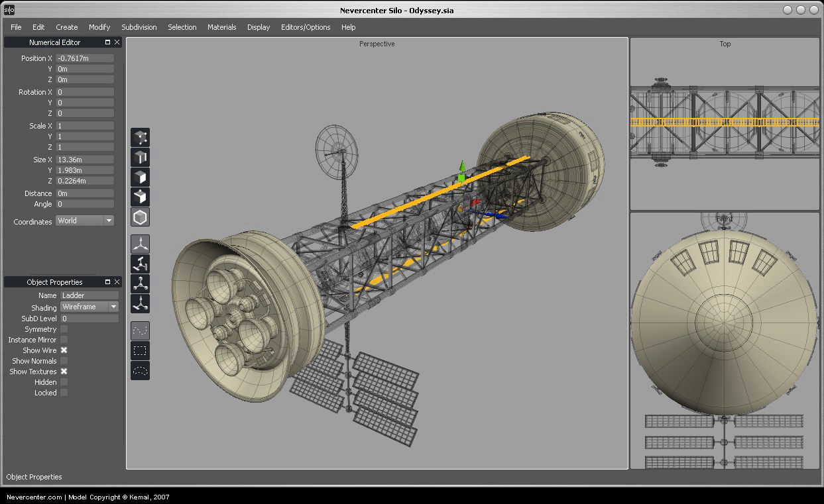Activate face selection mode icon
This screenshot has width=824, height=504.
pyautogui.click(x=141, y=177)
